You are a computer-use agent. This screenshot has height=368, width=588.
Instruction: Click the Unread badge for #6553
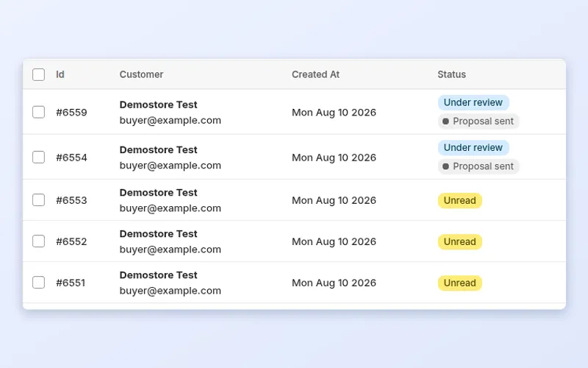coord(460,200)
